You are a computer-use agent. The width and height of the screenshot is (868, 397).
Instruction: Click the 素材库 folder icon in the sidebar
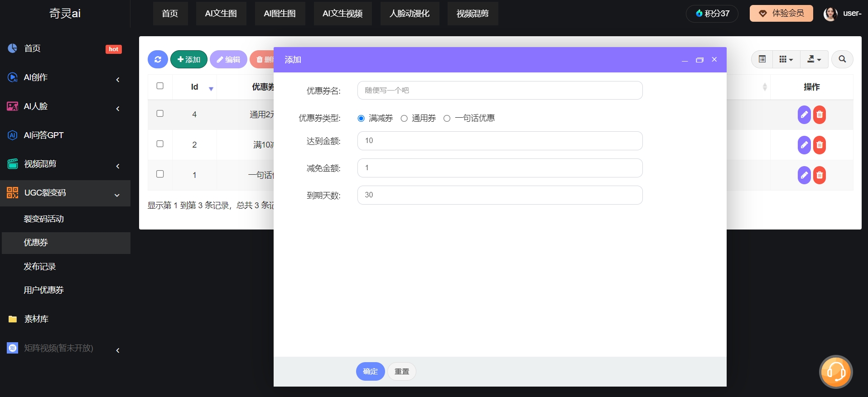pyautogui.click(x=13, y=319)
